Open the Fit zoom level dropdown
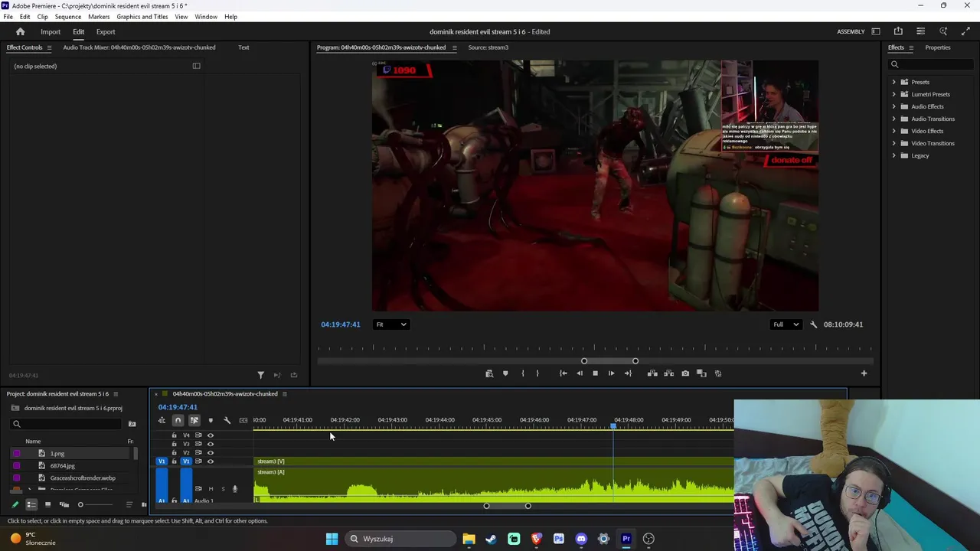980x551 pixels. click(x=390, y=324)
